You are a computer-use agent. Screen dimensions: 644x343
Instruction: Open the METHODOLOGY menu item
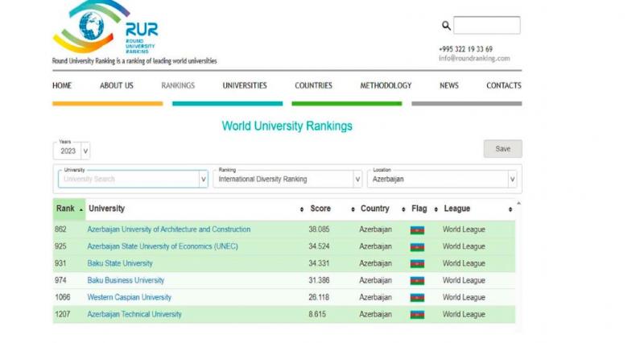click(x=386, y=85)
